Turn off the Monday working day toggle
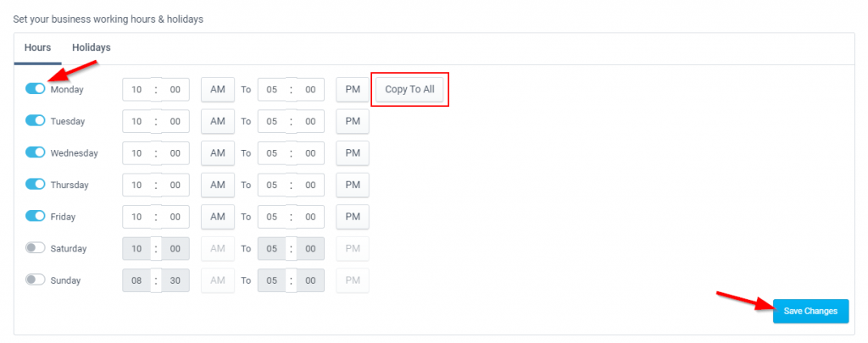 [x=35, y=89]
